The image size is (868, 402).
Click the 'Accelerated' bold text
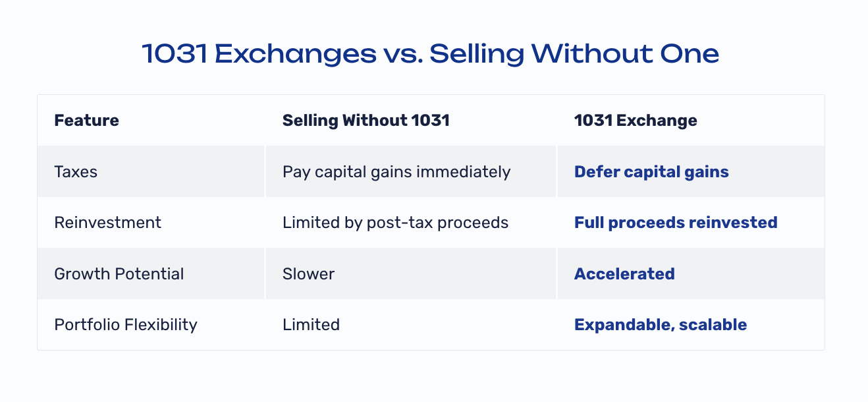tap(624, 274)
